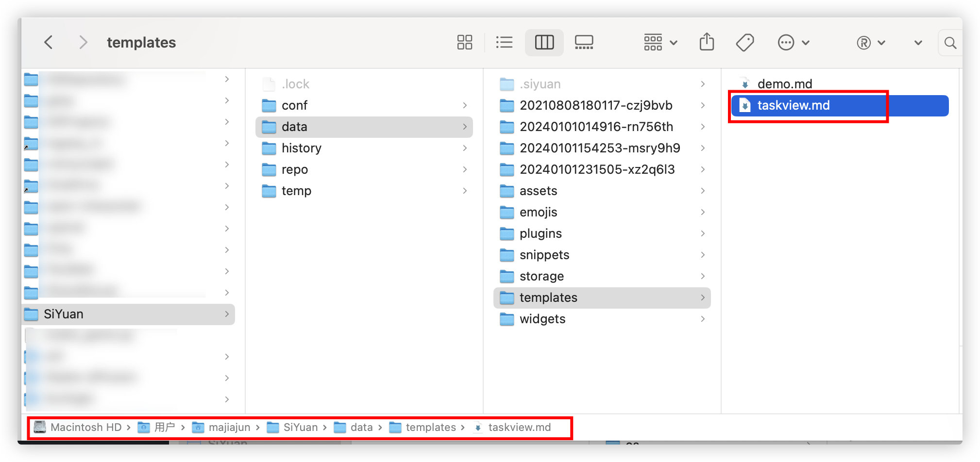
Task: Click the repo folder icon
Action: pyautogui.click(x=269, y=170)
